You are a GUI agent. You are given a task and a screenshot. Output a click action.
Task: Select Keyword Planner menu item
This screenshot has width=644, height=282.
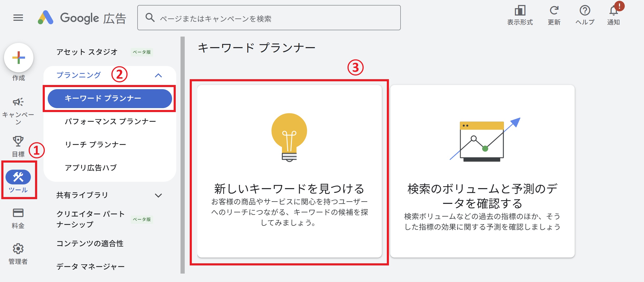(x=110, y=98)
